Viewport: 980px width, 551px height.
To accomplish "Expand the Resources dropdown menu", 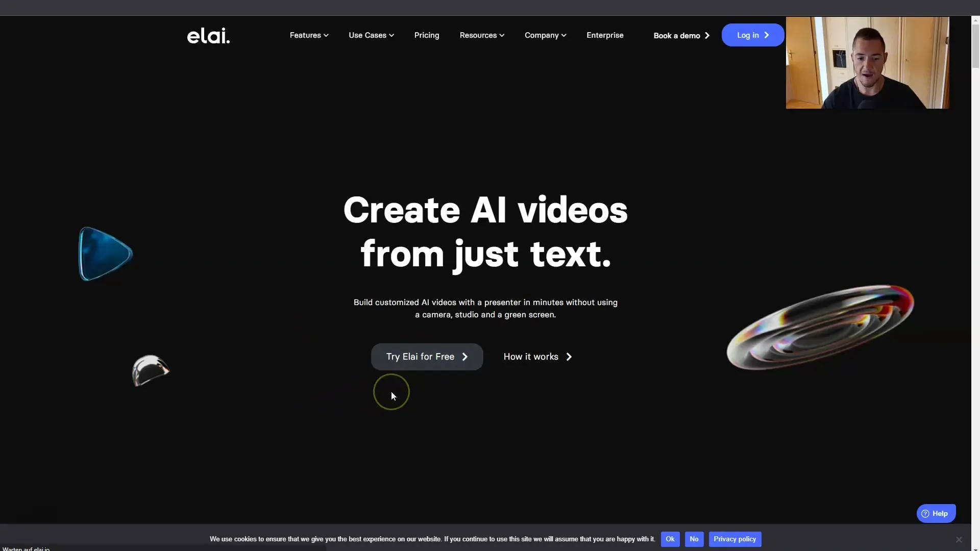I will [481, 35].
